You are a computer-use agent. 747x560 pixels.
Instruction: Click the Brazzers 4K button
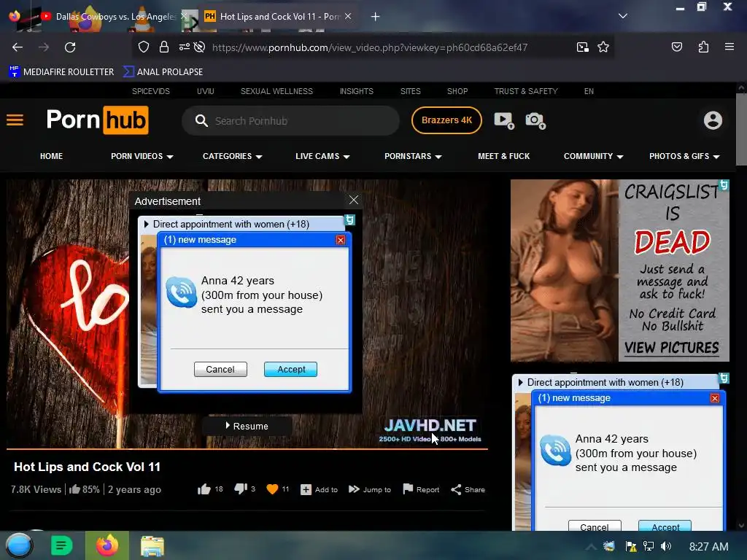[446, 120]
